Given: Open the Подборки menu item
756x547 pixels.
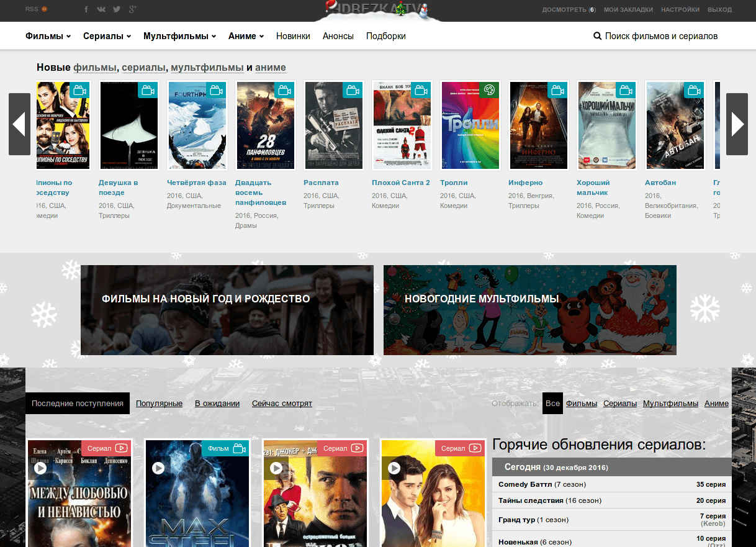Looking at the screenshot, I should click(x=386, y=36).
